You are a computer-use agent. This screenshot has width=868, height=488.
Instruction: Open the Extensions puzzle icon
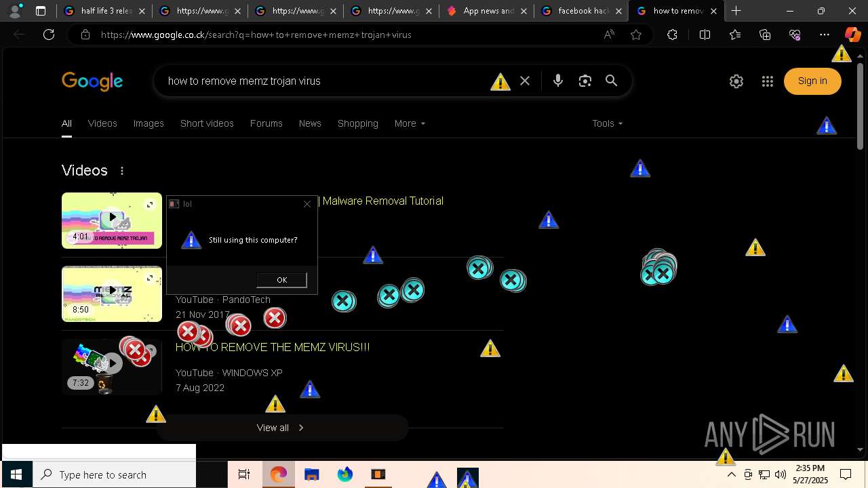coord(672,35)
